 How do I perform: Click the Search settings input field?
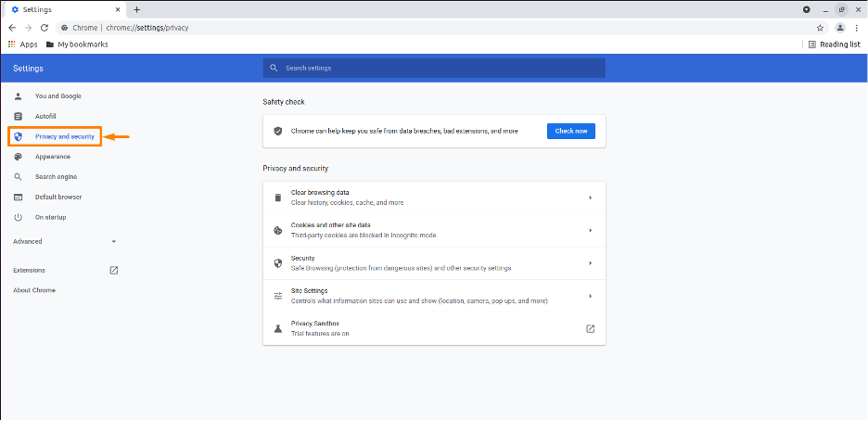coord(434,68)
